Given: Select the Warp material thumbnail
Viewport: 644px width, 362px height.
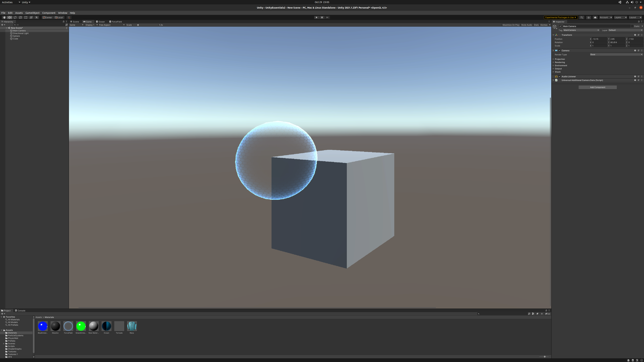Looking at the screenshot, I should pos(132,326).
